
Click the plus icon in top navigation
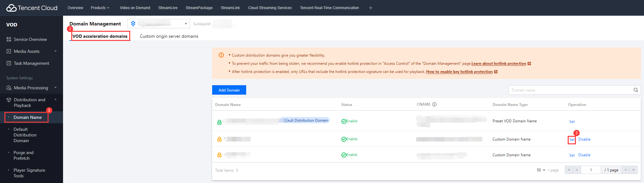pyautogui.click(x=370, y=8)
